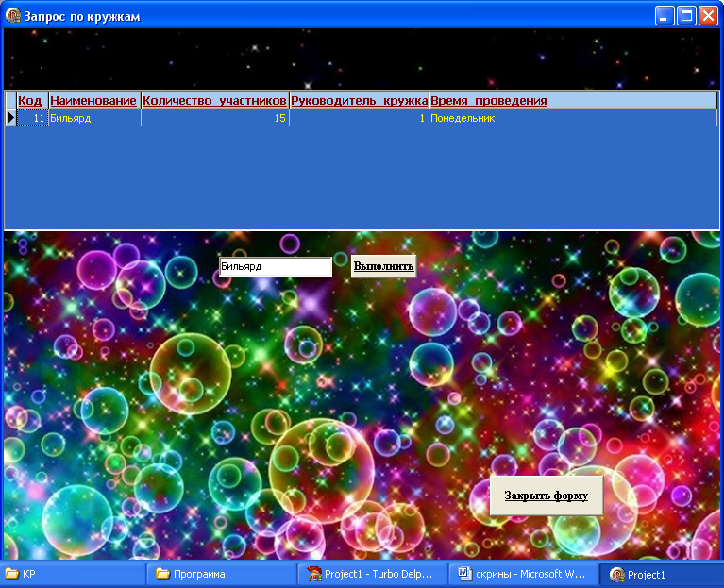Select the Код column header
Viewport: 724px width, 588px height.
coord(32,101)
